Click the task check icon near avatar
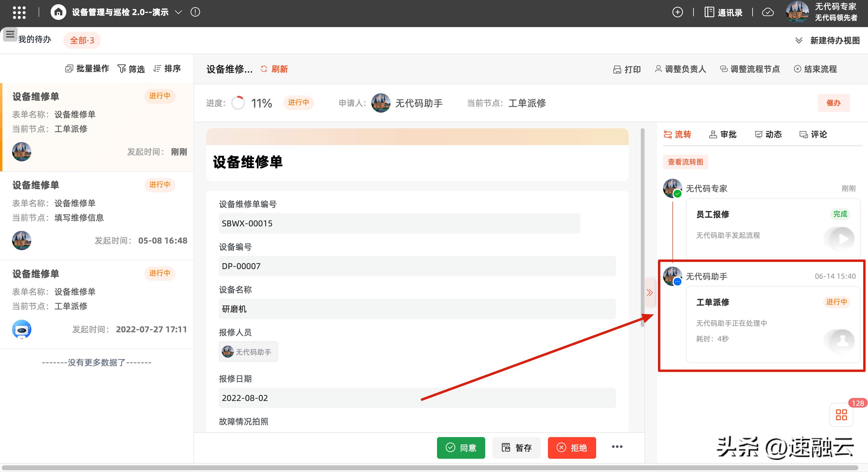 [768, 12]
